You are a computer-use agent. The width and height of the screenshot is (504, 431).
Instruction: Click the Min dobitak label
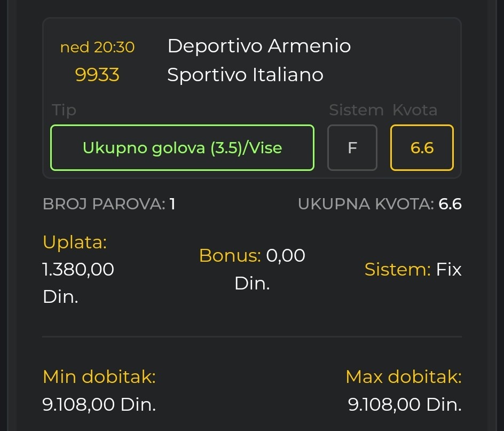tap(99, 377)
